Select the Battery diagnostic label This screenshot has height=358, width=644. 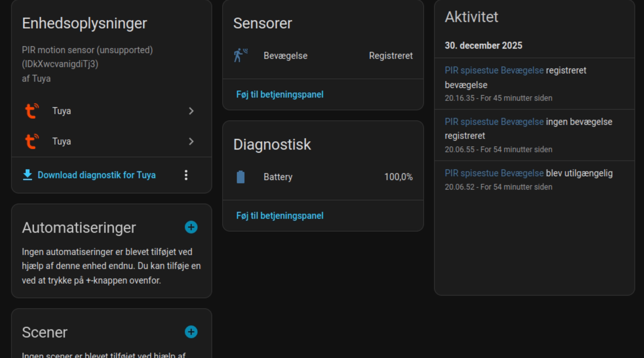(278, 177)
